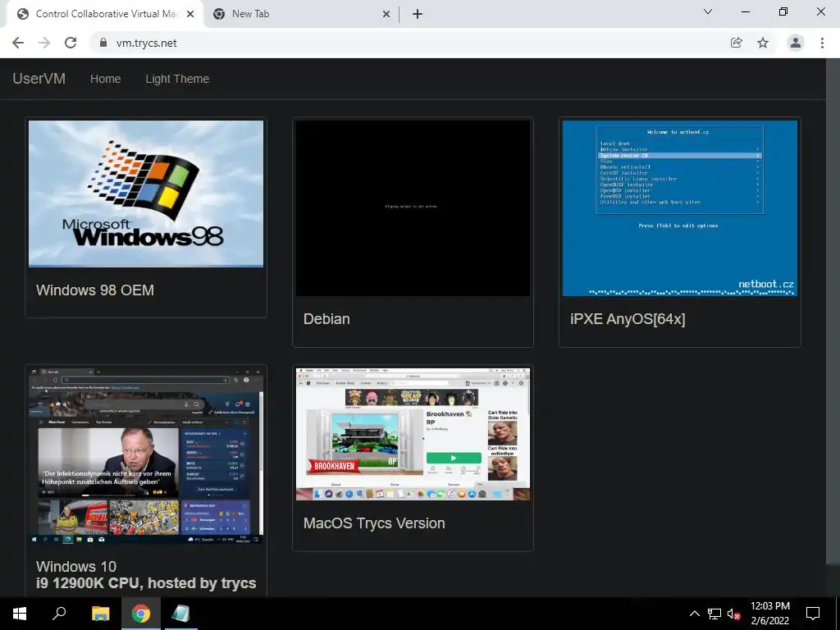The image size is (840, 630).
Task: Share this page via share icon
Action: click(x=737, y=43)
